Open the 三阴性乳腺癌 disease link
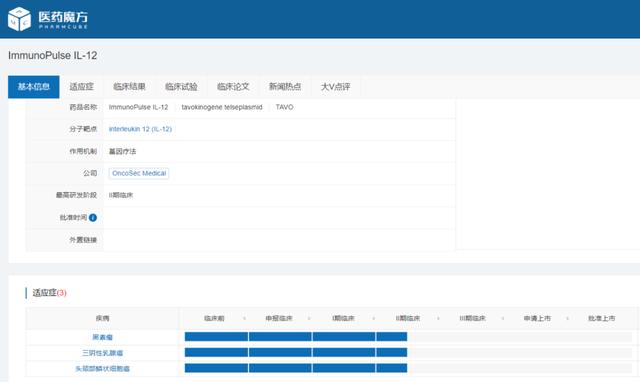This screenshot has width=640, height=382. [x=102, y=353]
